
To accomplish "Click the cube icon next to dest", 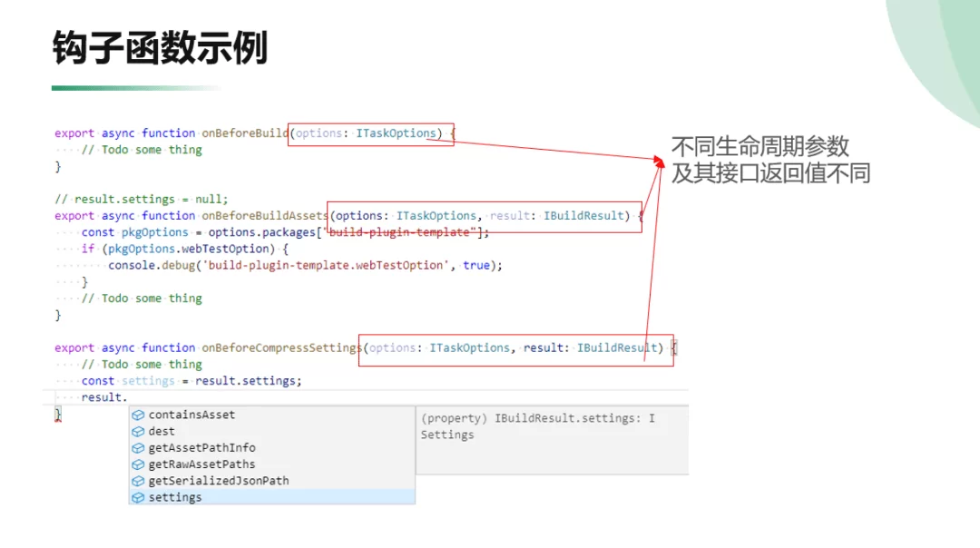I will pos(138,431).
